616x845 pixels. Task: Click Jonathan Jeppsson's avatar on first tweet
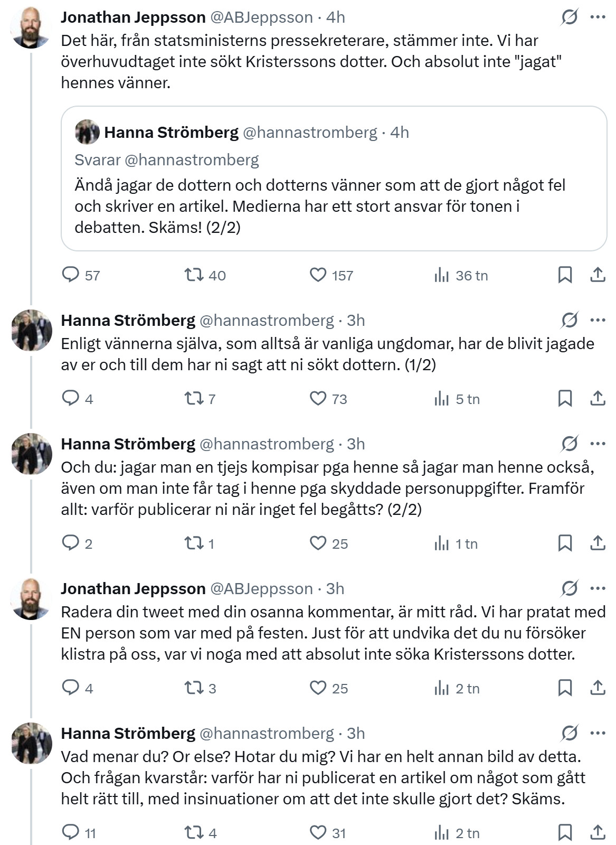(31, 27)
